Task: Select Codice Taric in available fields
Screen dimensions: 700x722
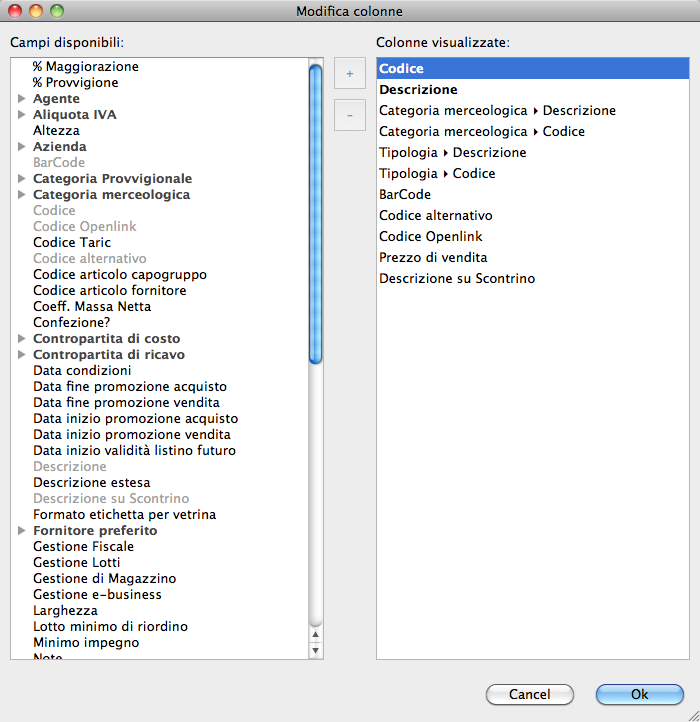Action: 72,243
